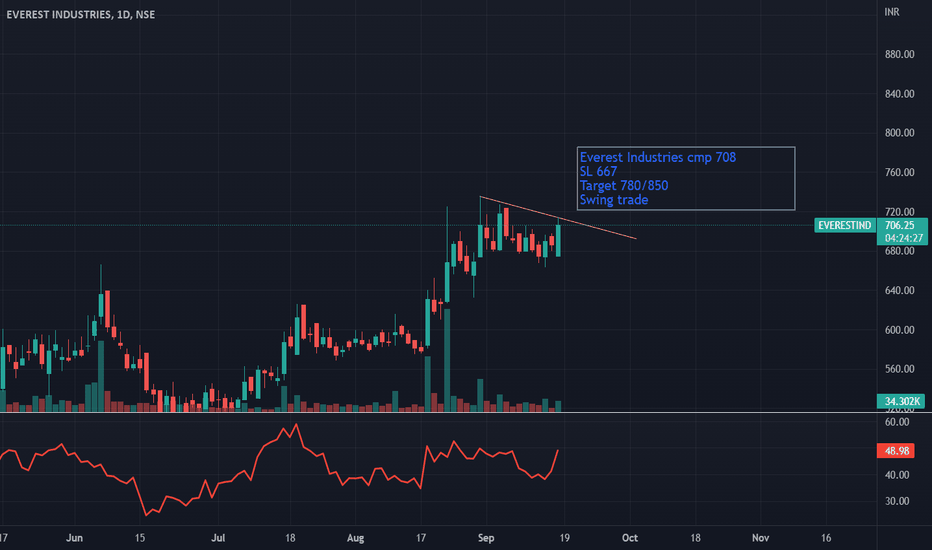This screenshot has height=550, width=932.
Task: Click the latest green candlestick near 706
Action: tap(559, 240)
